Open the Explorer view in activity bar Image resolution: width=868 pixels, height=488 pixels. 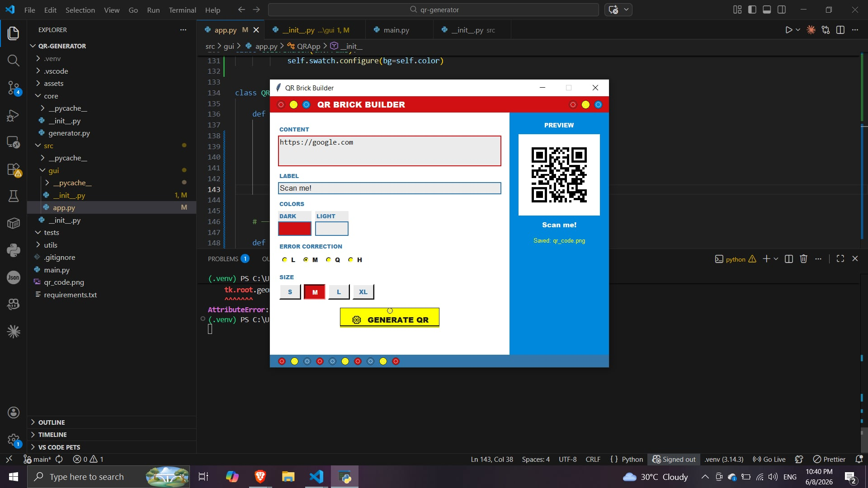pos(13,33)
